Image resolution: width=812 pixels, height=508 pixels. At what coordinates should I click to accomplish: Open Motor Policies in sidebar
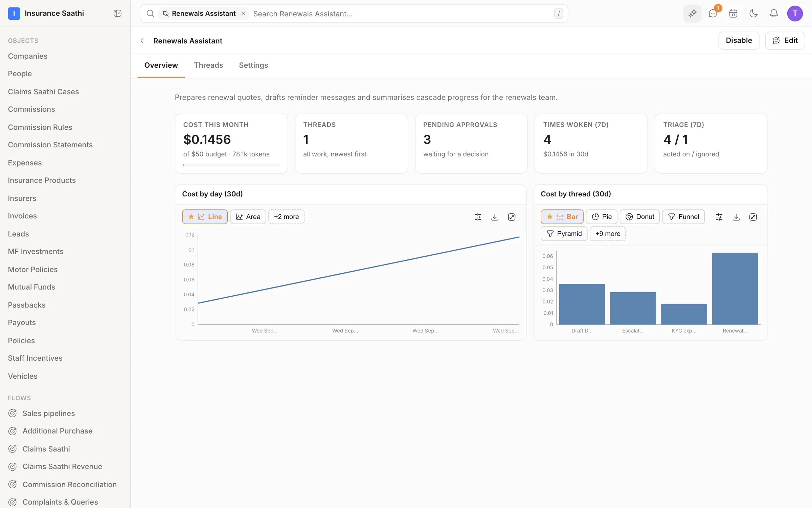click(33, 269)
